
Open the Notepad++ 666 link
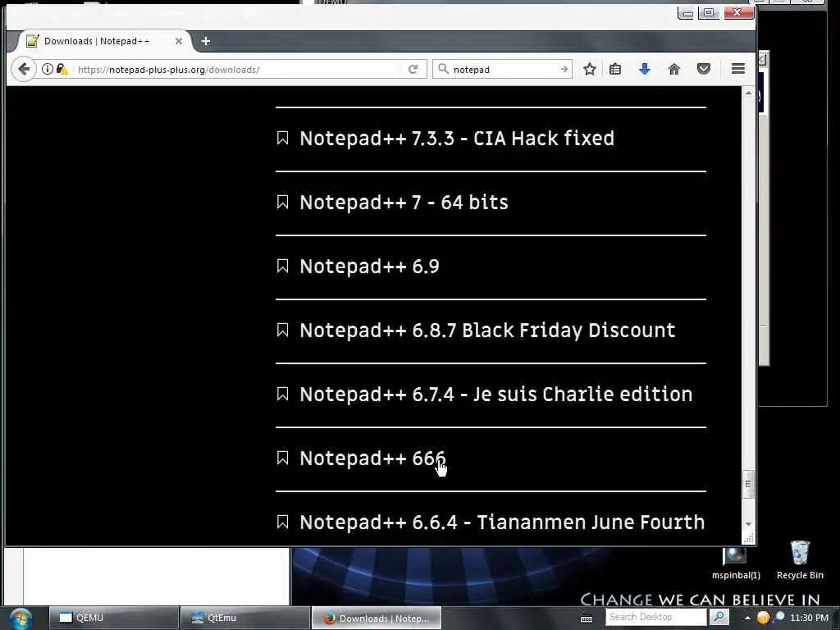click(x=372, y=458)
